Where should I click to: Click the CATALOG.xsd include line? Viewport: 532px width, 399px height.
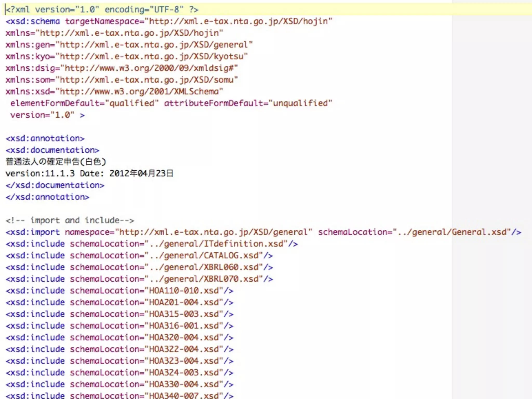pyautogui.click(x=139, y=256)
